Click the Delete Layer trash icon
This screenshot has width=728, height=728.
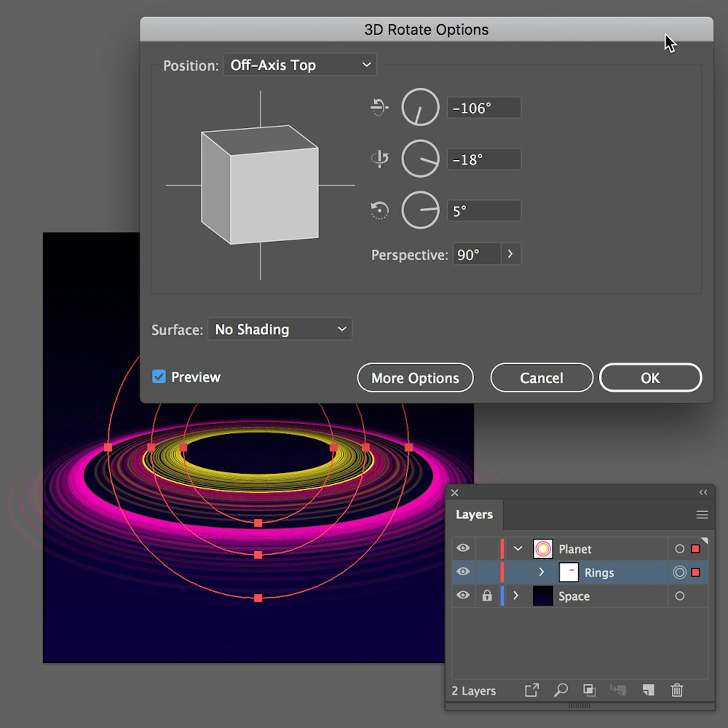(x=676, y=691)
